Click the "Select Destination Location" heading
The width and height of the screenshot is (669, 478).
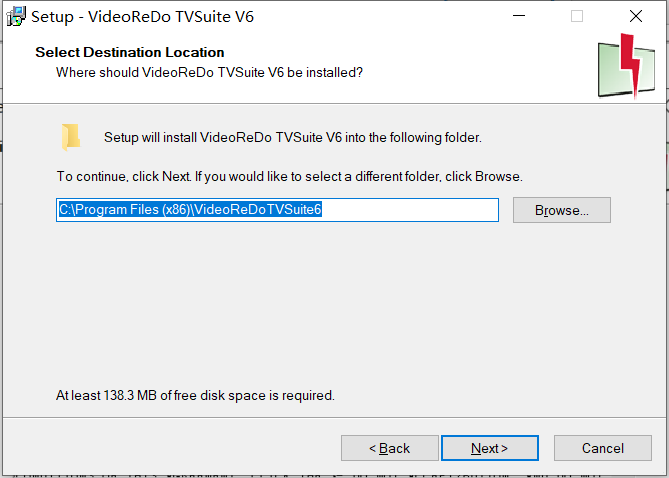tap(130, 52)
